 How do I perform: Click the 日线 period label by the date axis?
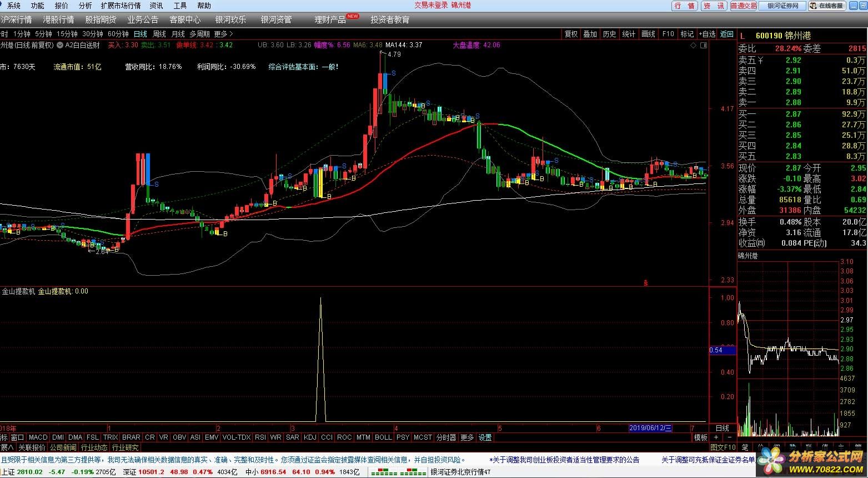[x=723, y=428]
